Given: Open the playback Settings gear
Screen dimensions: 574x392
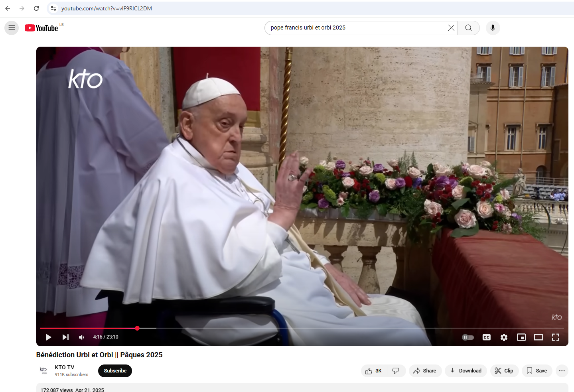Looking at the screenshot, I should 504,337.
